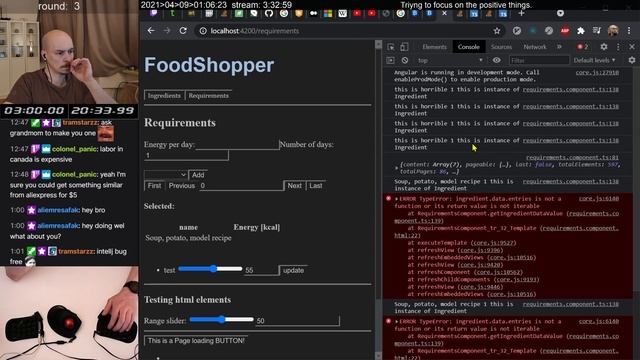Open the JavaScript context top dropdown
The height and width of the screenshot is (360, 640).
[x=450, y=60]
